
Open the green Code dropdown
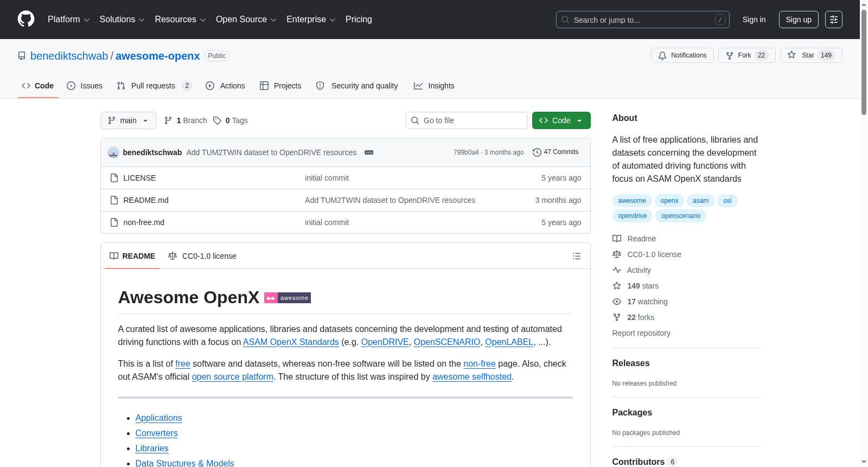point(561,120)
